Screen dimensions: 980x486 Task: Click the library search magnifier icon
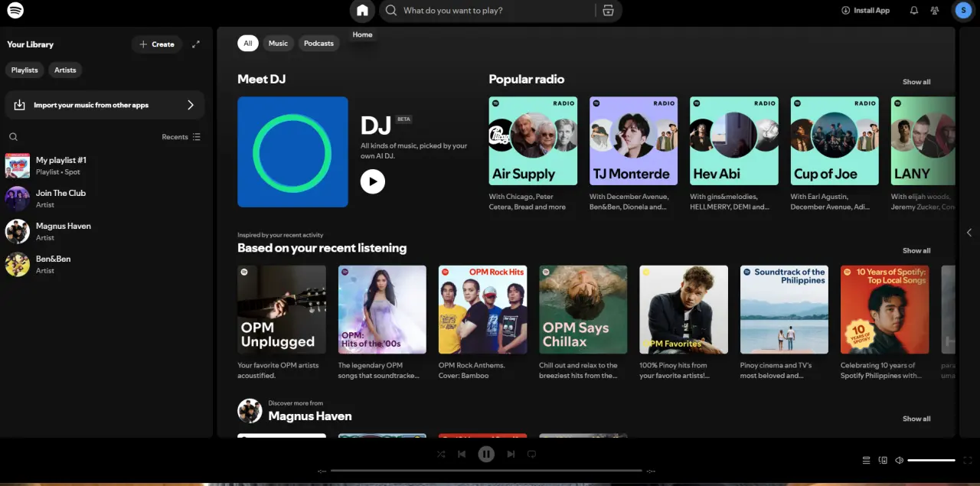(x=13, y=137)
